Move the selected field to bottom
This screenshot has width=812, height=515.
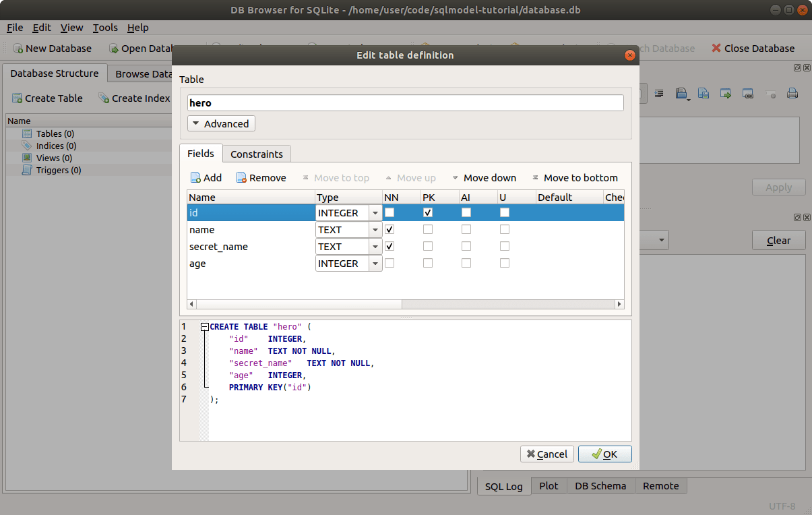575,177
